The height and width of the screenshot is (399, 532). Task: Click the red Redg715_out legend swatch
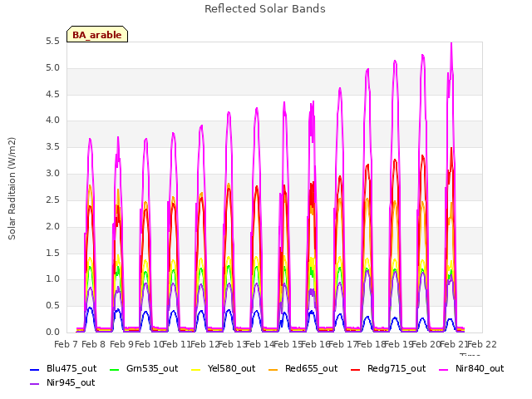point(355,370)
